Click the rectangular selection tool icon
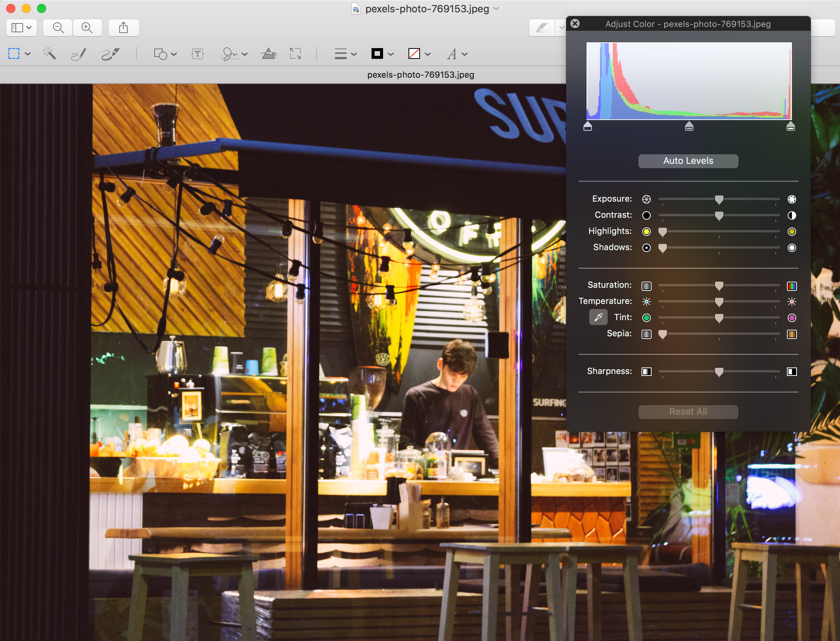This screenshot has width=840, height=641. [15, 53]
